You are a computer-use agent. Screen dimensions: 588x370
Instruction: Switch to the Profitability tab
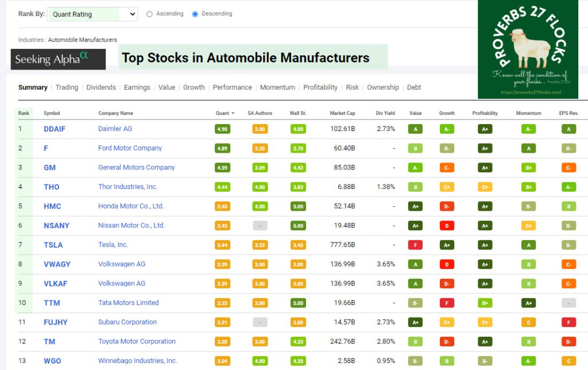pos(320,87)
